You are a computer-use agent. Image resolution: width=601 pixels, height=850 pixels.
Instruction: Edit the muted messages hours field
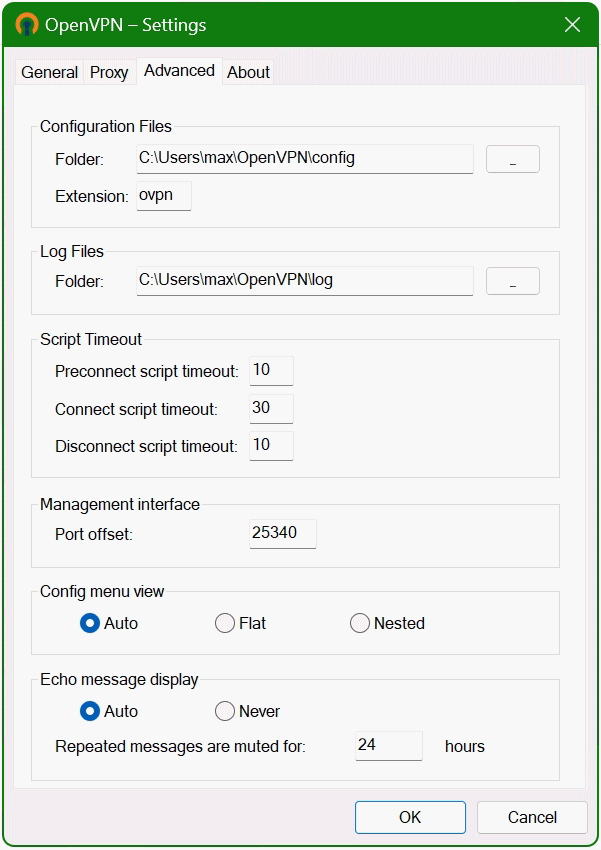click(x=388, y=745)
